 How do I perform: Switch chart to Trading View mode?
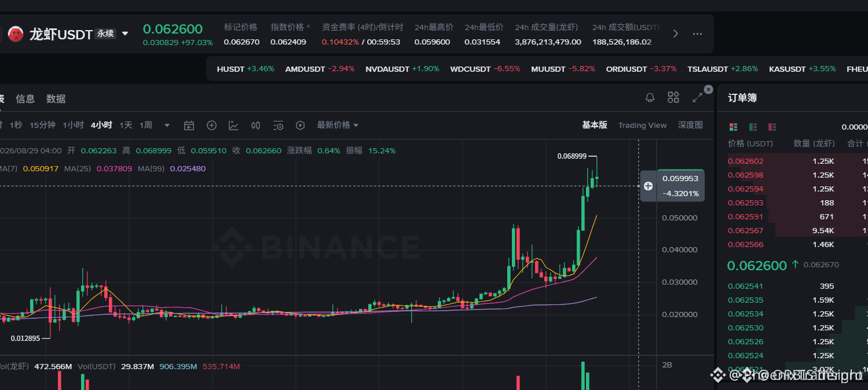pos(642,125)
